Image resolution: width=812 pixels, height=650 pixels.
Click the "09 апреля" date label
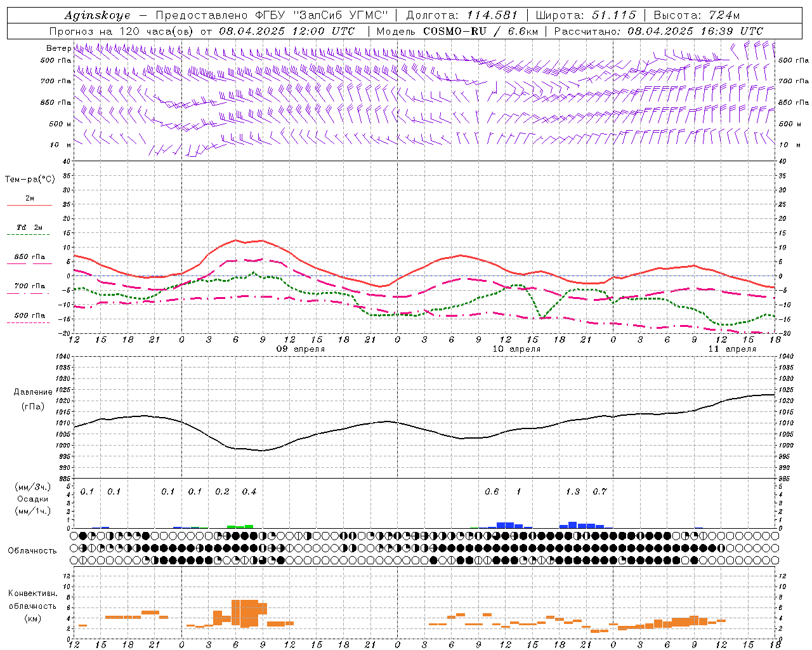301,349
